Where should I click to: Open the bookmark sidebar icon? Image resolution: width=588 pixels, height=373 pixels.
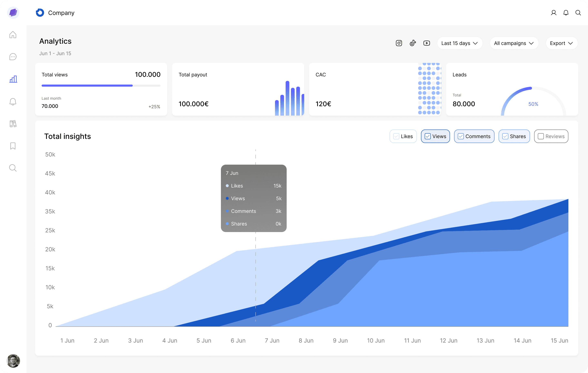coord(13,146)
